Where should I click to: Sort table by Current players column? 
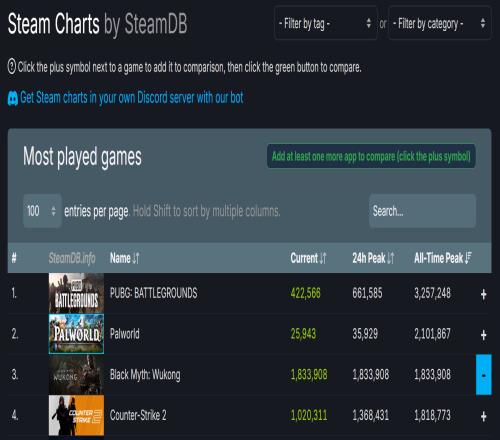pos(308,258)
